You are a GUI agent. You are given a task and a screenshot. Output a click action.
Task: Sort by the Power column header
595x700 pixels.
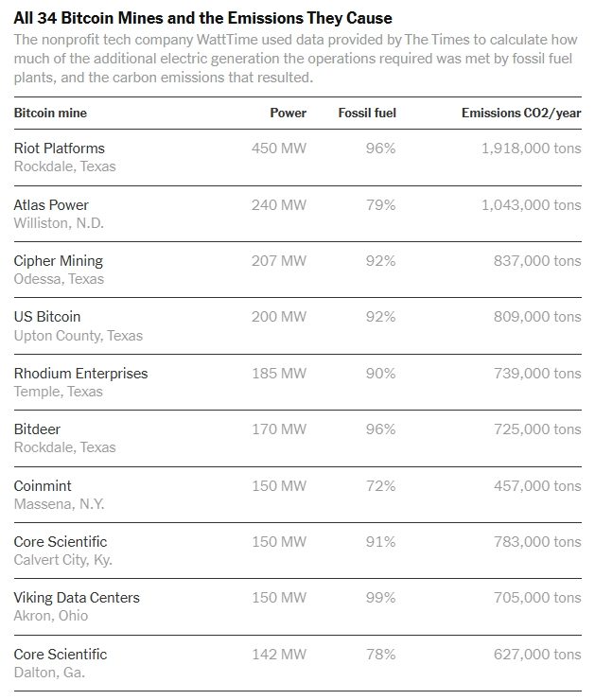288,113
